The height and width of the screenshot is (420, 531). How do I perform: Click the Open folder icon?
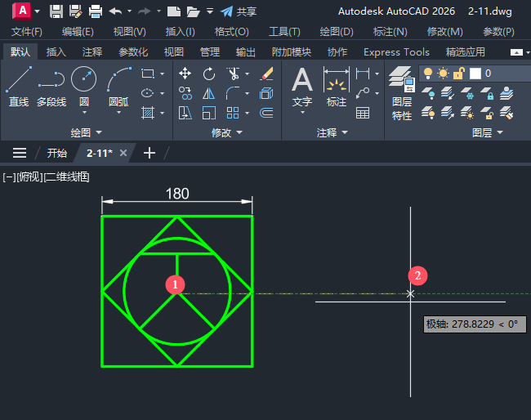point(193,11)
